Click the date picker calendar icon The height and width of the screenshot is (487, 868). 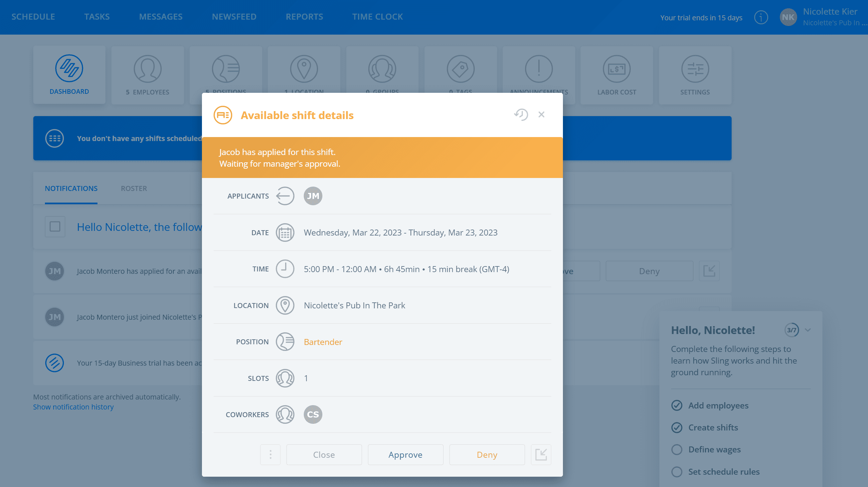click(284, 232)
